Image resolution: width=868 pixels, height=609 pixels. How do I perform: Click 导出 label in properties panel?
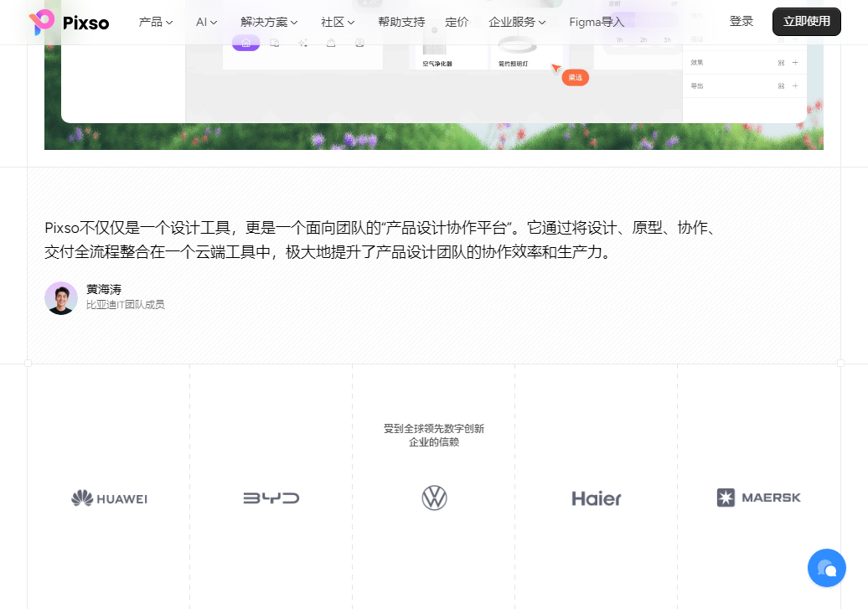tap(697, 85)
